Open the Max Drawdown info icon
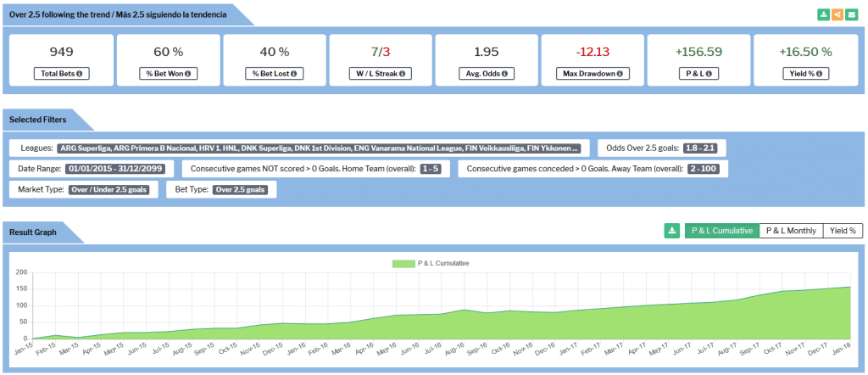This screenshot has width=868, height=375. 619,75
